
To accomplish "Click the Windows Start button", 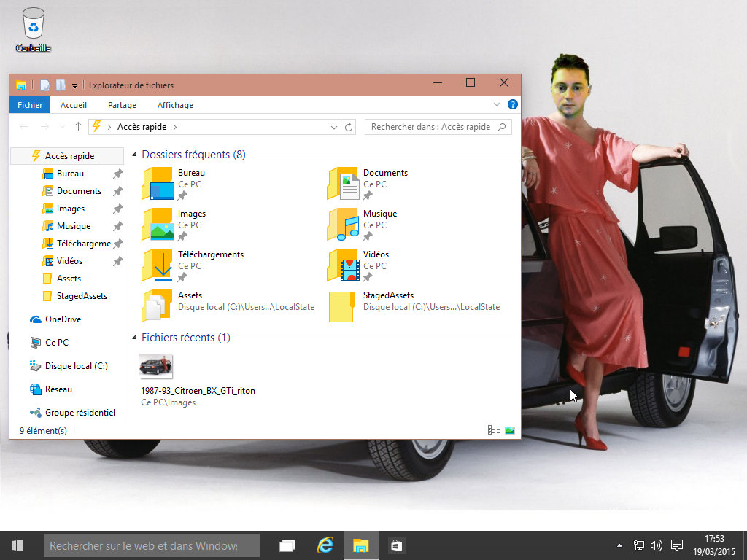I will (18, 545).
